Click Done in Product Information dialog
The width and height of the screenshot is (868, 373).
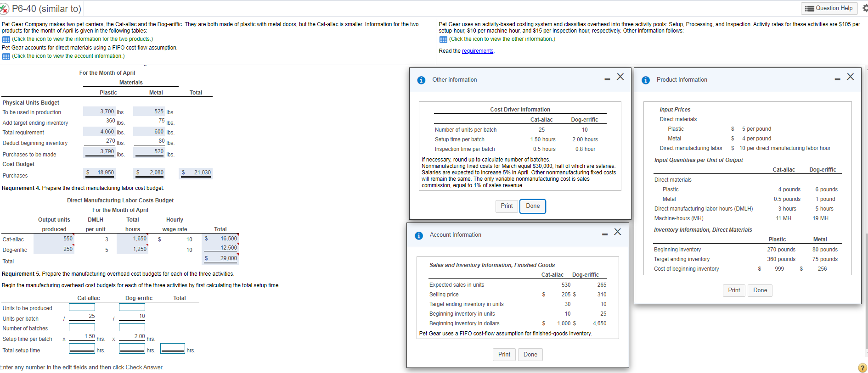click(760, 290)
